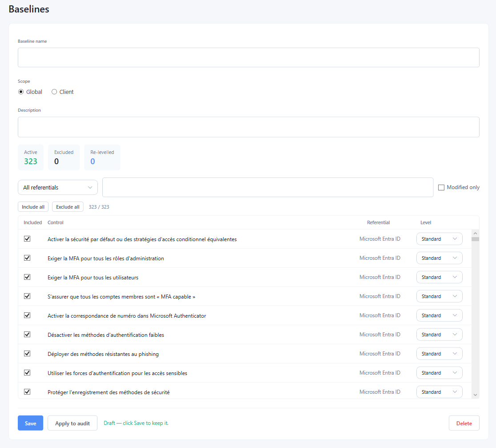Uncheck 'Utiliser les forces d'authentification' control
Viewport: 496px width, 448px height.
[x=27, y=373]
